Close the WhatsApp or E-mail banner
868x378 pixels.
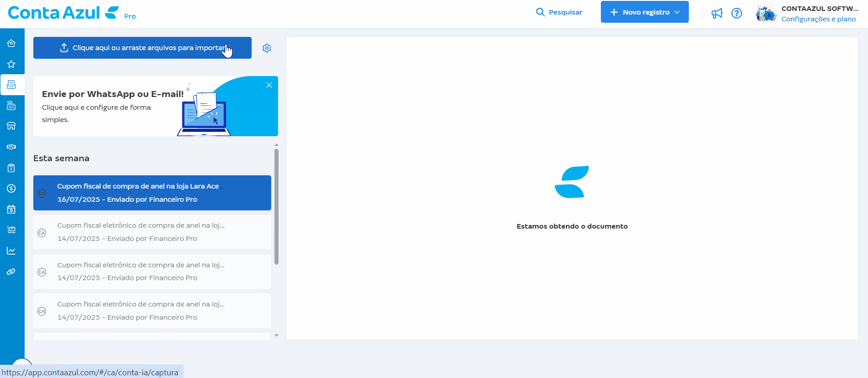tap(269, 85)
